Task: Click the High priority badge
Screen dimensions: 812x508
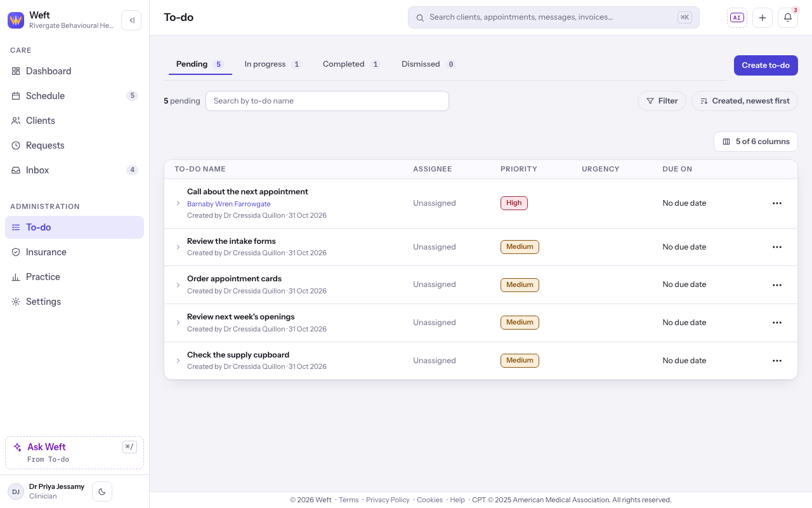Action: (x=514, y=203)
